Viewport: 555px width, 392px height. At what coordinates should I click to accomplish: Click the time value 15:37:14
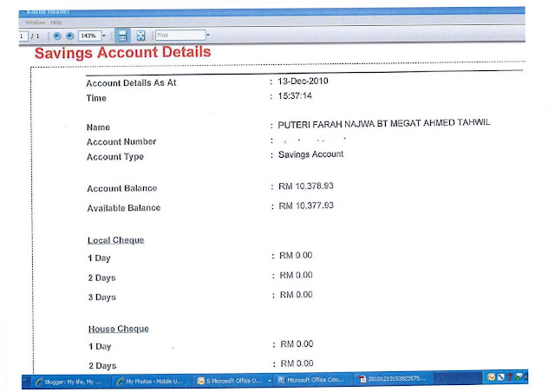tap(295, 96)
